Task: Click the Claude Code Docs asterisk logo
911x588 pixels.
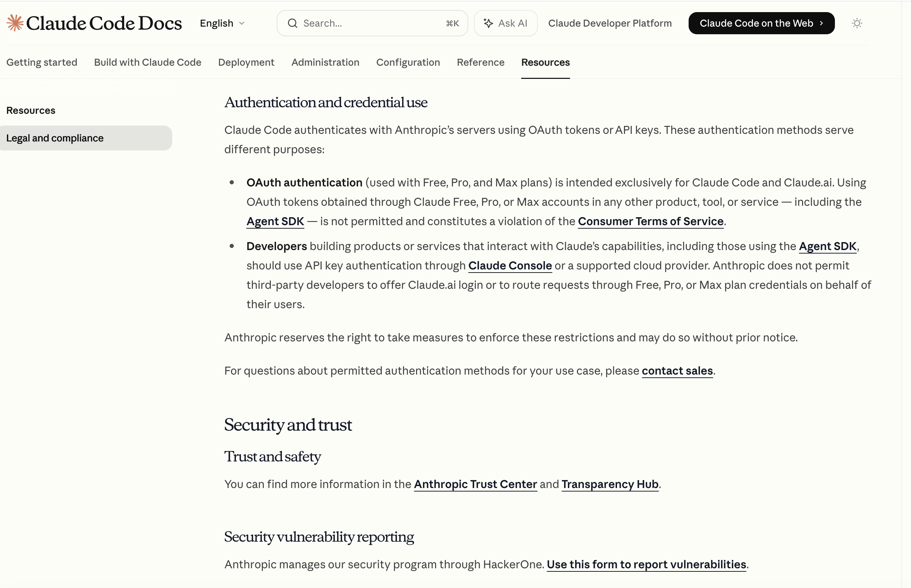Action: click(15, 23)
